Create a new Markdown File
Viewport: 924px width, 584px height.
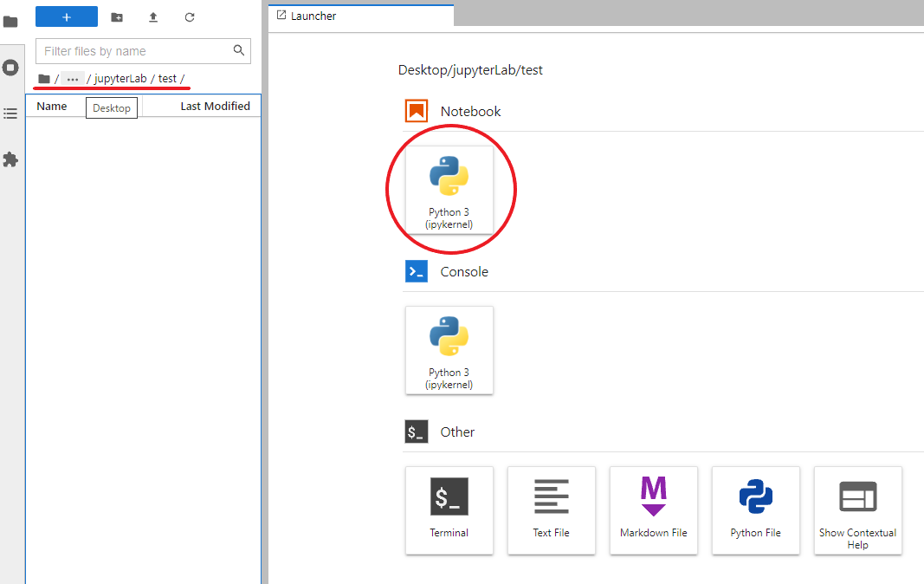point(654,510)
